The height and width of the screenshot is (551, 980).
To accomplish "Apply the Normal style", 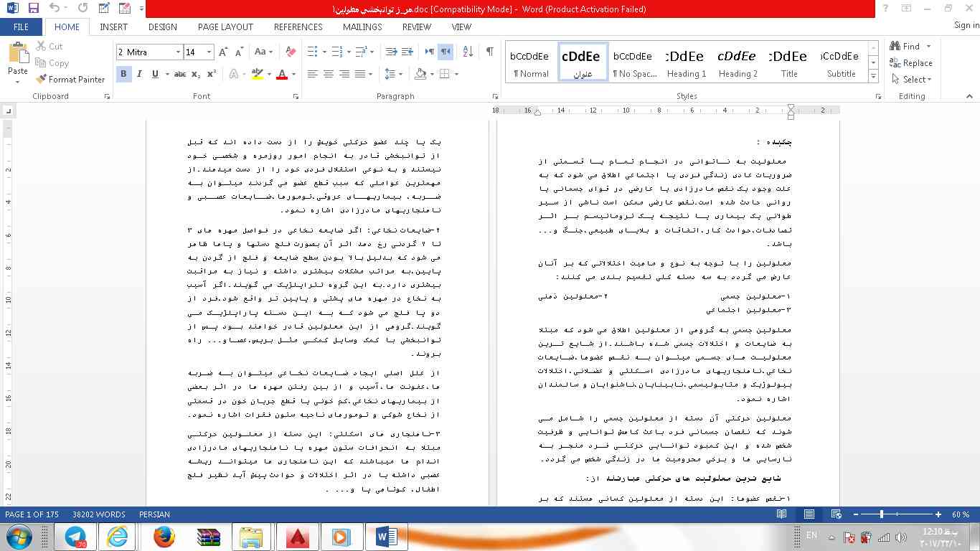I will pos(531,62).
